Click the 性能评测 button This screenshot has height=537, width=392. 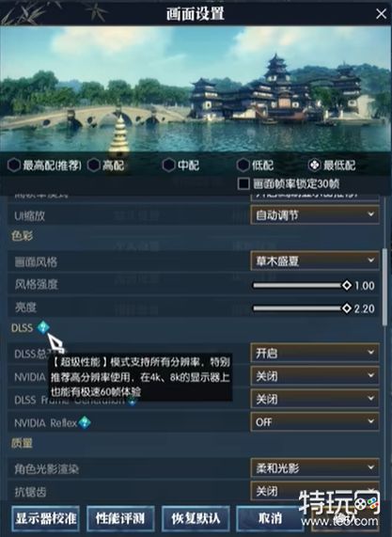click(120, 518)
